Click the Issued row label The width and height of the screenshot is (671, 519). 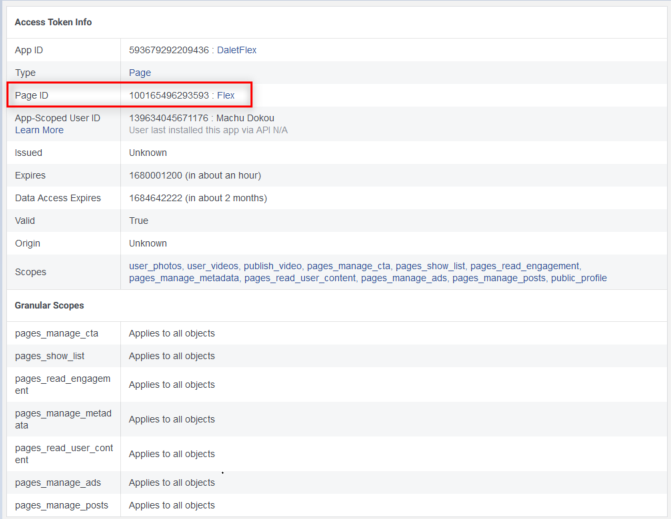pyautogui.click(x=29, y=153)
